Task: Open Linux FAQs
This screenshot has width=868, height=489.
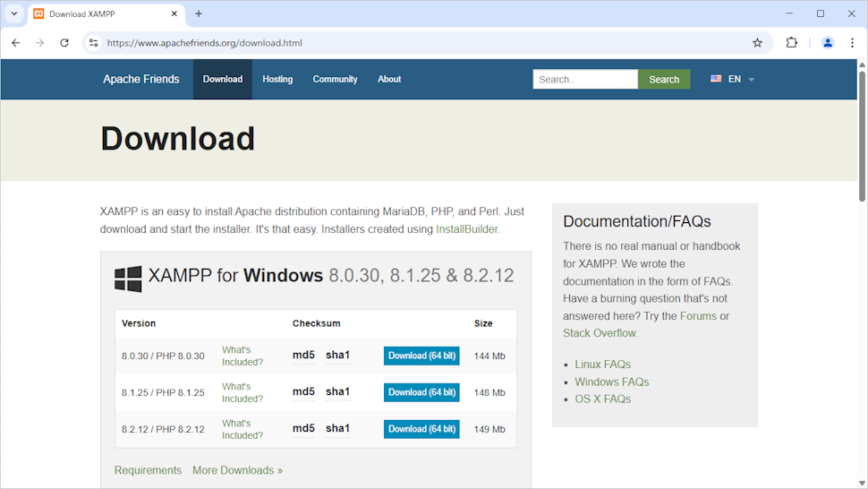Action: click(x=602, y=365)
